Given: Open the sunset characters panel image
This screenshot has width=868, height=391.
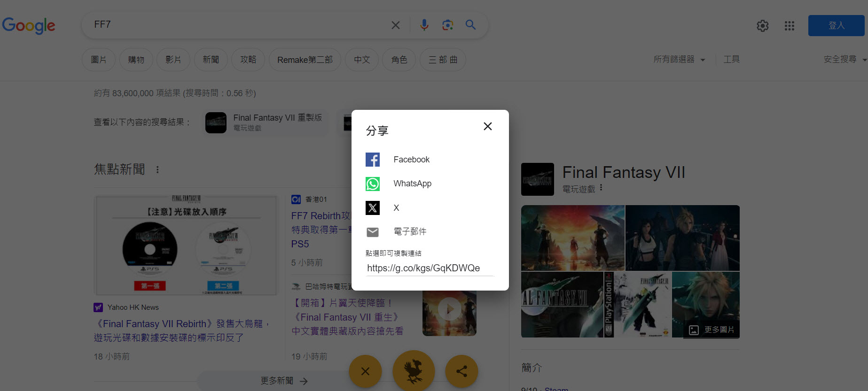Looking at the screenshot, I should [573, 238].
